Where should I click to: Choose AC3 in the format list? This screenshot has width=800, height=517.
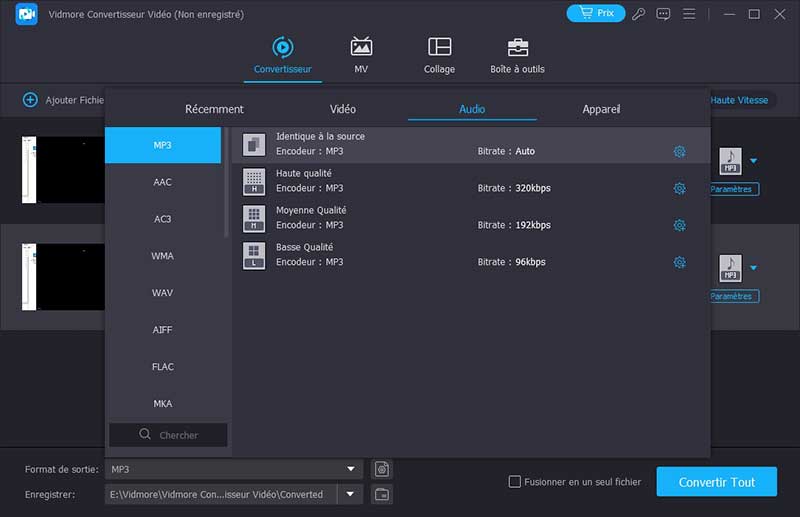tap(163, 219)
